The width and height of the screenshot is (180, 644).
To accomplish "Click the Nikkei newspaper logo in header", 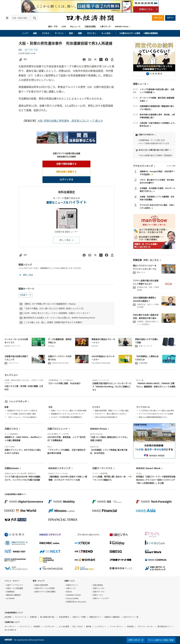I will pos(90,18).
